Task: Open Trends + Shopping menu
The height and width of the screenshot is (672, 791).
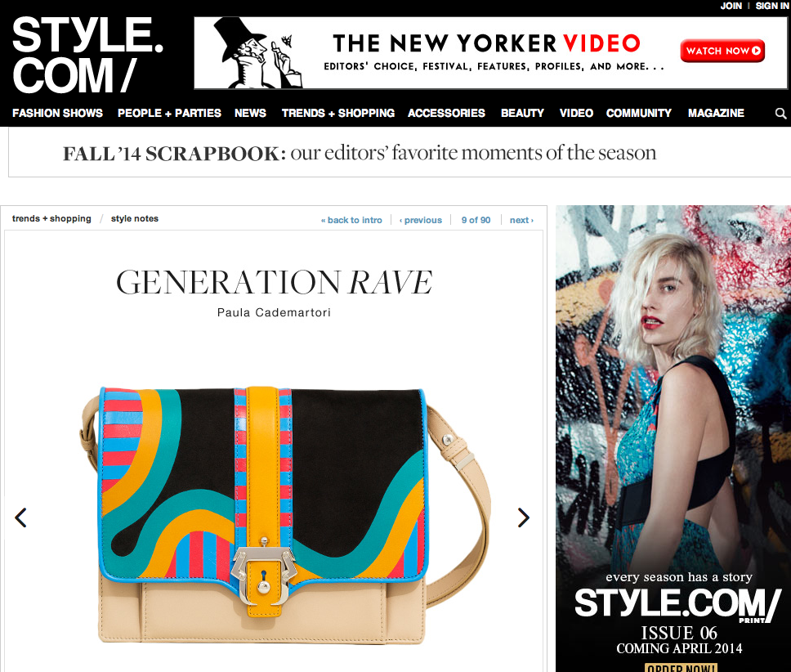Action: click(x=338, y=113)
